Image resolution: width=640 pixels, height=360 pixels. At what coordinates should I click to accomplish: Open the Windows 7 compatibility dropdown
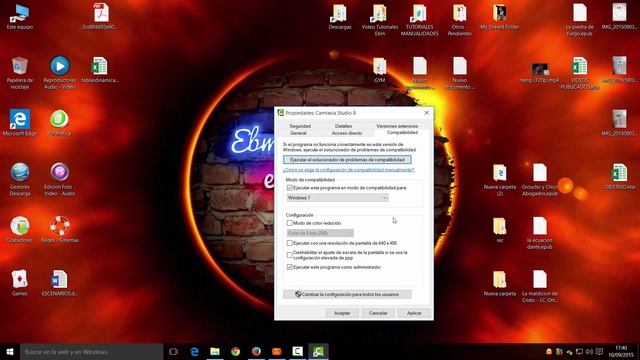pyautogui.click(x=337, y=198)
